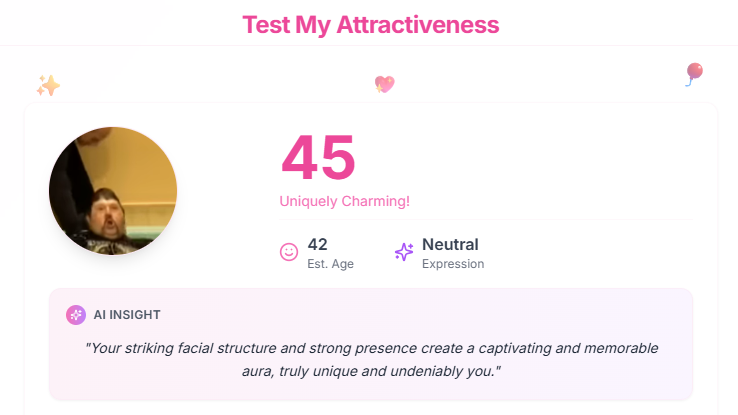
Task: Select the "Neutral" expression value
Action: [x=450, y=244]
